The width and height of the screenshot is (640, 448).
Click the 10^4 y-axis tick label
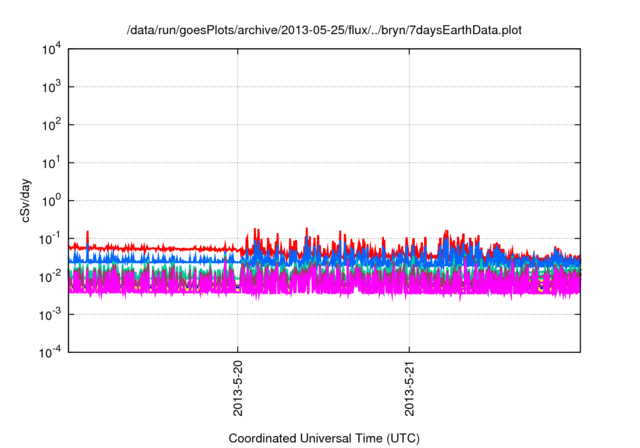51,49
